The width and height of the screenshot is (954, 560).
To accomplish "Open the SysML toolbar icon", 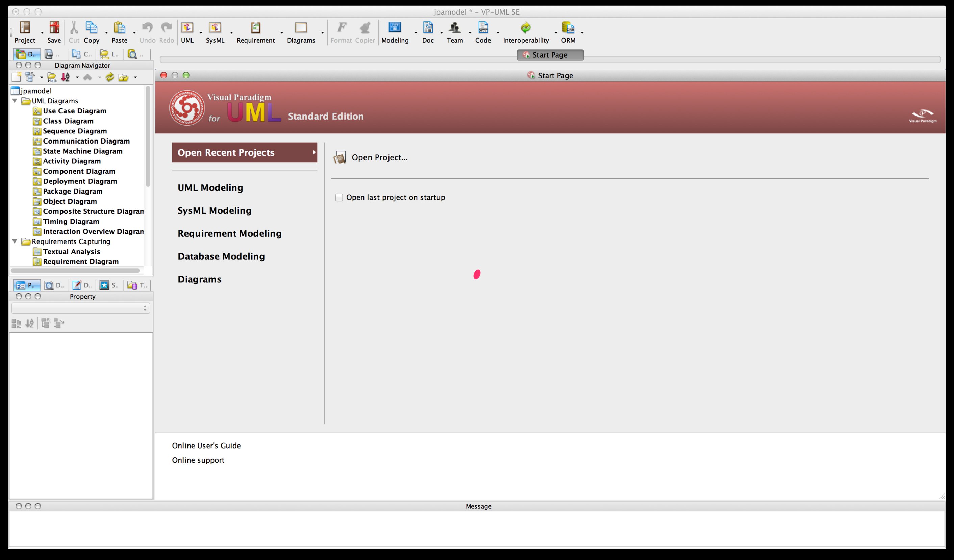I will coord(215,27).
